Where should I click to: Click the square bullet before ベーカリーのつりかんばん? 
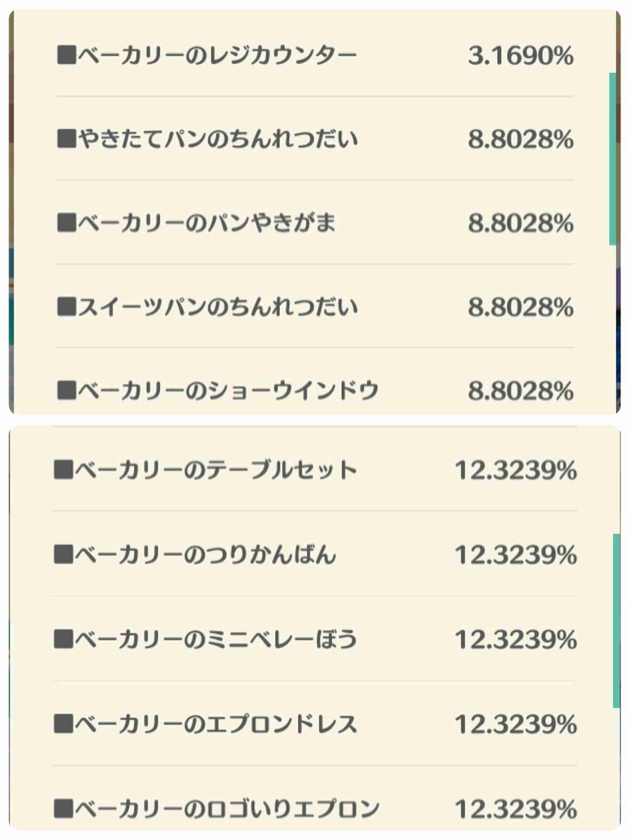(63, 555)
